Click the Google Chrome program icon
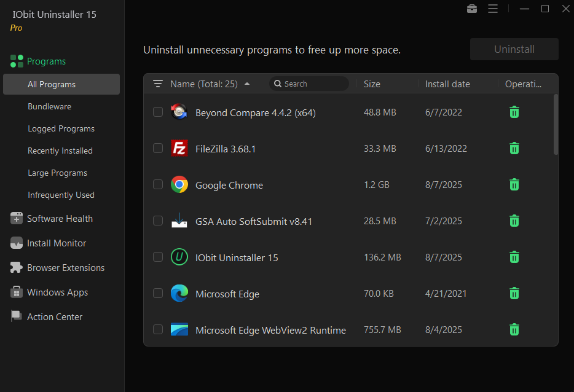Screen dimensions: 574x392 [x=179, y=184]
